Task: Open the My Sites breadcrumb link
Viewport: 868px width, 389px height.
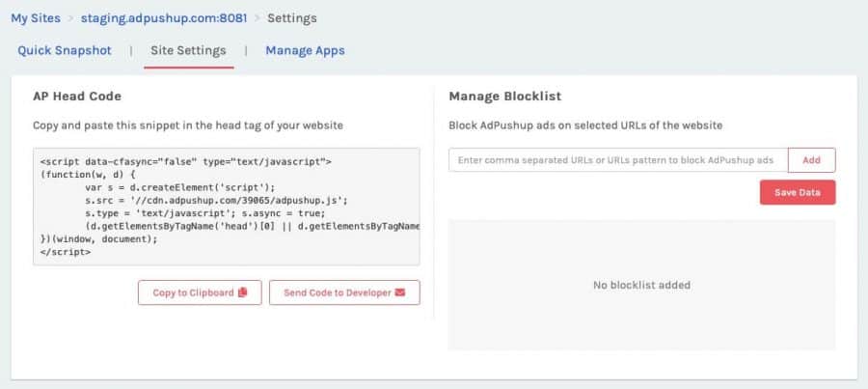Action: pos(36,18)
